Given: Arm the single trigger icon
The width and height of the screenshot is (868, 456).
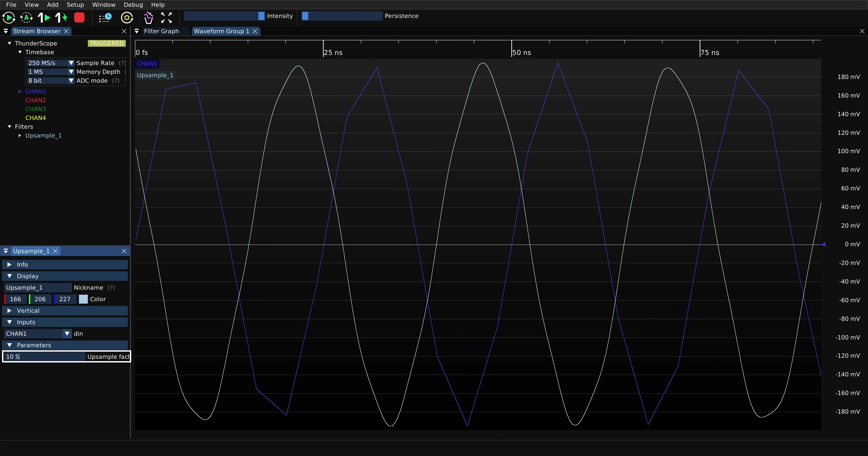Looking at the screenshot, I should [44, 17].
